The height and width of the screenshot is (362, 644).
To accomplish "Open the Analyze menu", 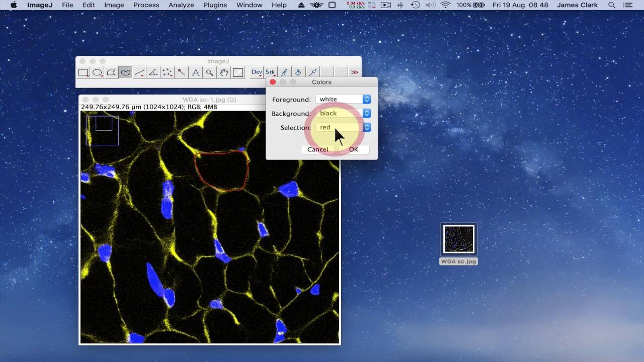I will tap(181, 5).
